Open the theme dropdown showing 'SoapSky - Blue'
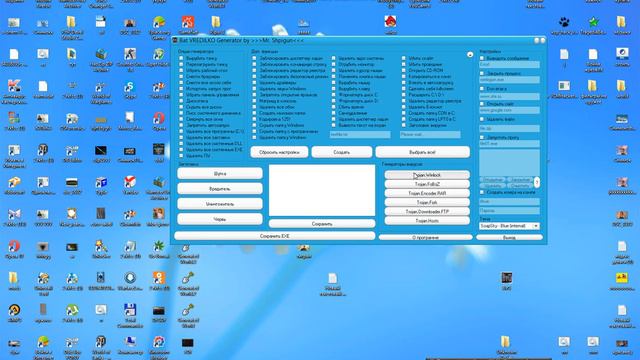640x360 pixels. (x=509, y=226)
